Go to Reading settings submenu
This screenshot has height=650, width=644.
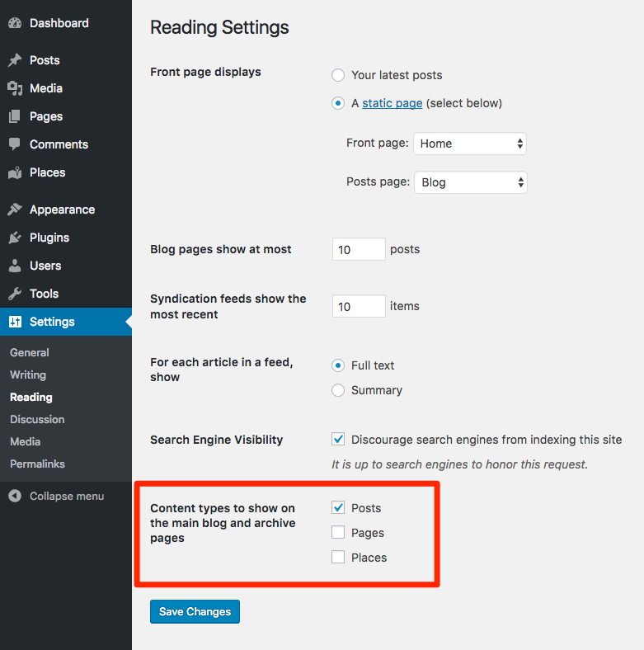[31, 397]
